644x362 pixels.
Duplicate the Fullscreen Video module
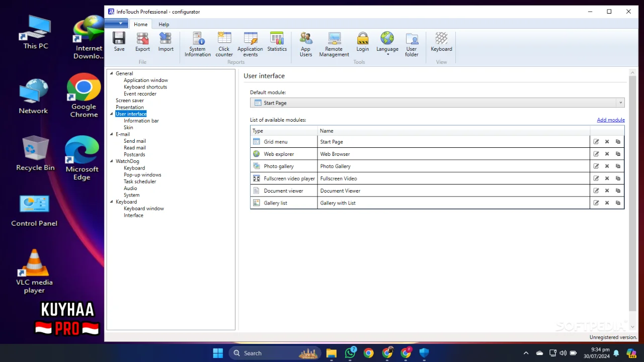618,178
